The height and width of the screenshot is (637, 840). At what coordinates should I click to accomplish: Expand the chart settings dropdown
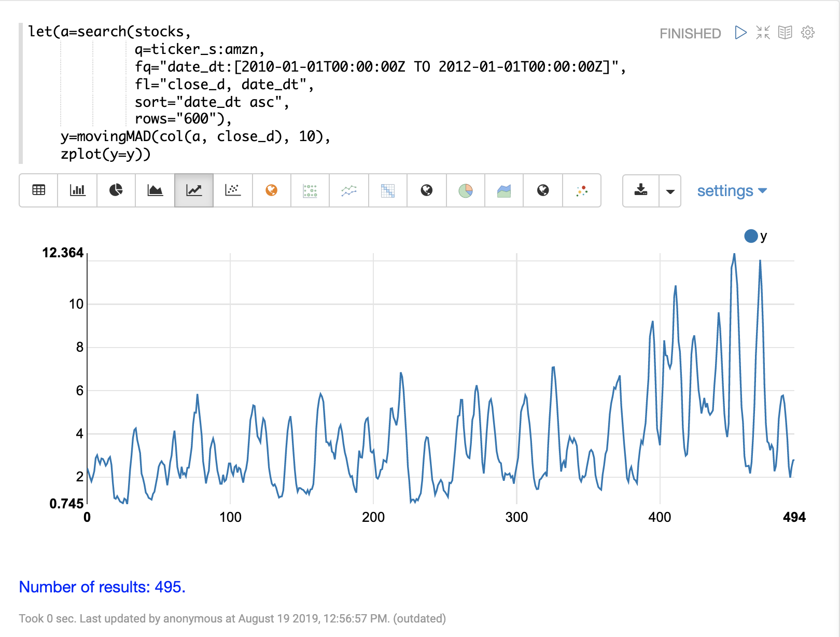(x=732, y=191)
